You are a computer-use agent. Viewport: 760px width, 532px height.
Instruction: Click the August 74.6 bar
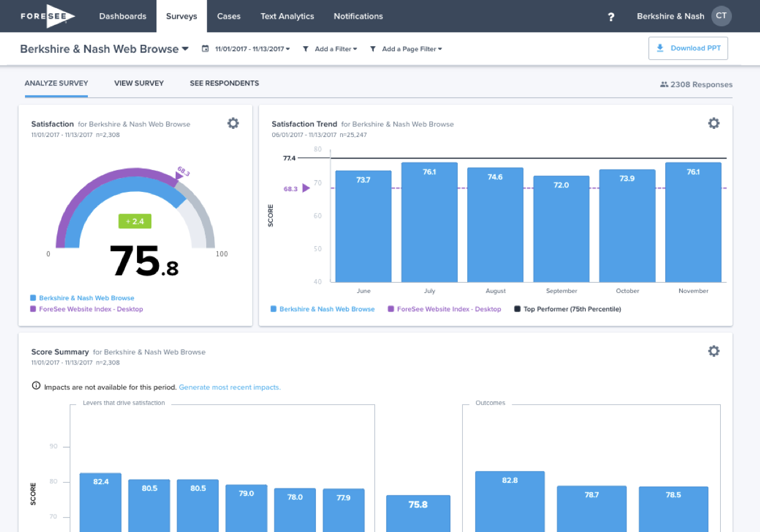click(495, 225)
